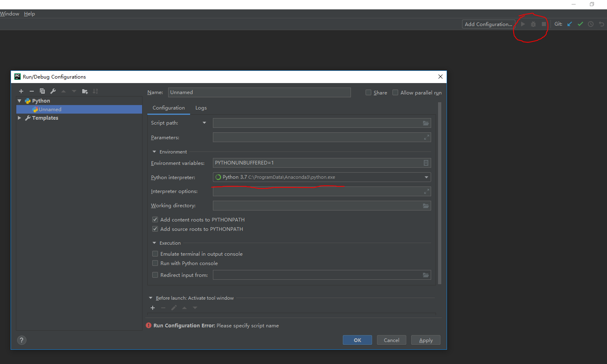Screen dimensions: 607x364
Task: Copy the selected configuration
Action: [x=42, y=91]
